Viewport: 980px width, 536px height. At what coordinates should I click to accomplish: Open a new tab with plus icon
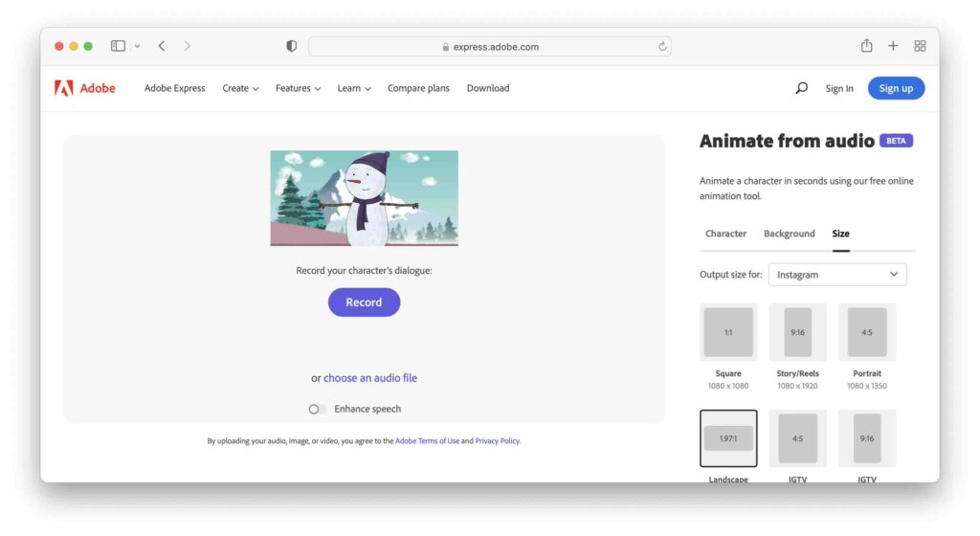point(893,46)
